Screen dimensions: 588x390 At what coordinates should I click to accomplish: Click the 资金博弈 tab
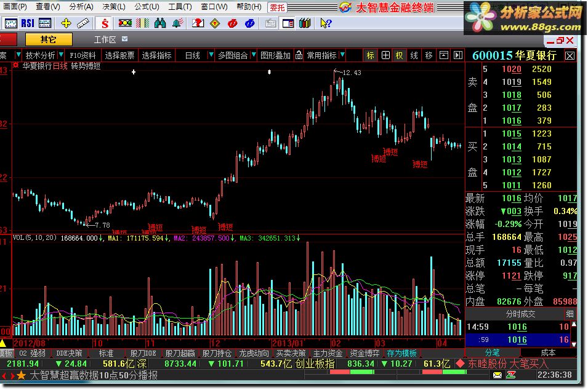click(x=364, y=353)
